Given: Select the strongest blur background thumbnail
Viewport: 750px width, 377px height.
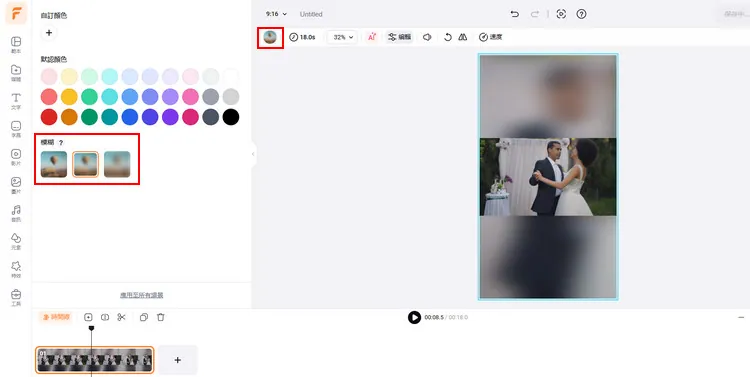Looking at the screenshot, I should point(117,164).
